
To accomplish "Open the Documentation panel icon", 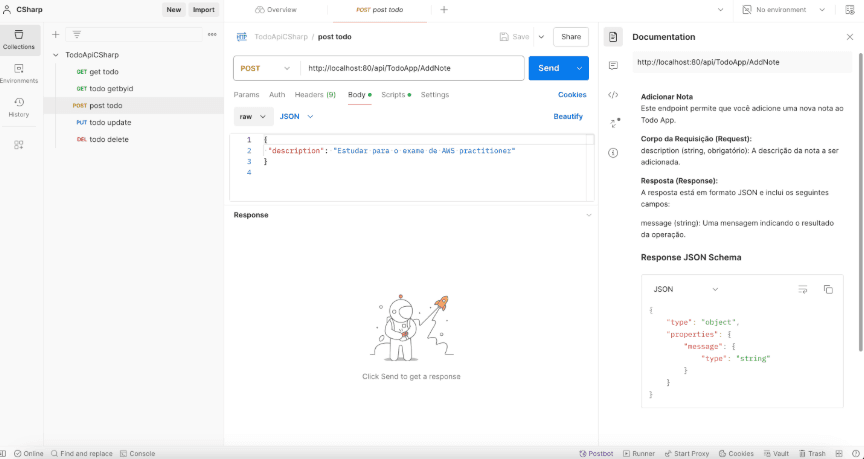I will click(613, 37).
